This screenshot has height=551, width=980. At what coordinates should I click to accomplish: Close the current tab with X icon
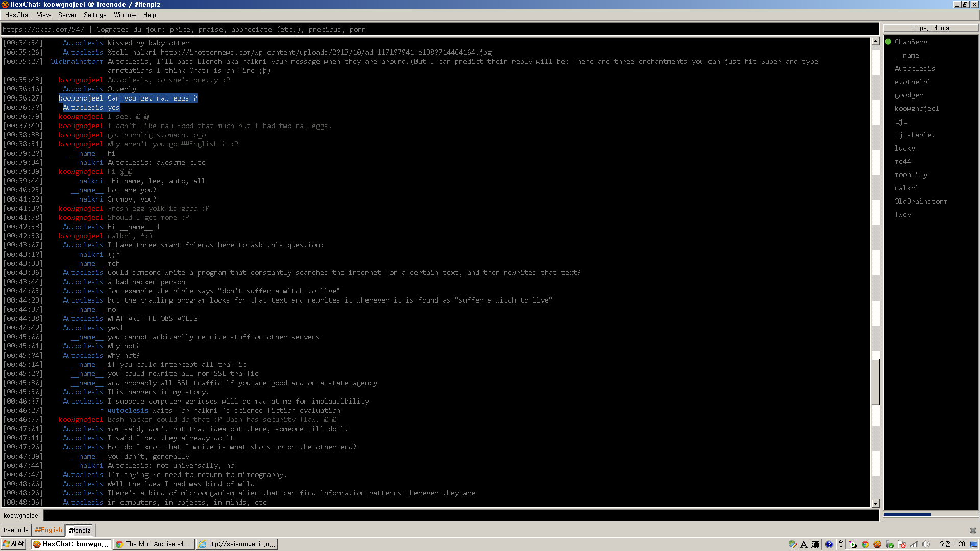973,530
